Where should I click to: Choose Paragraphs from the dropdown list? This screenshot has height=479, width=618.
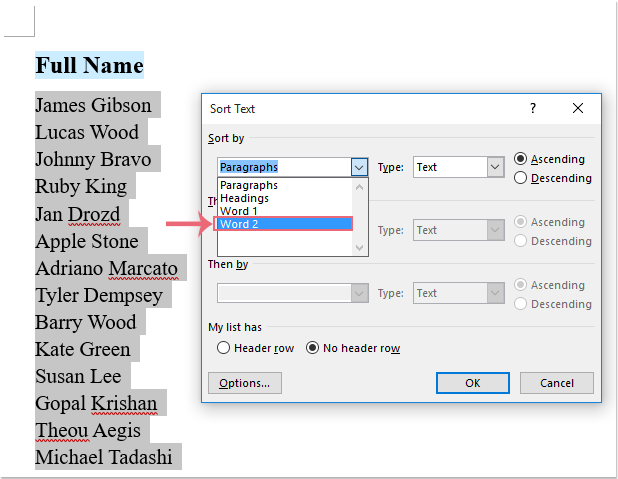pos(250,185)
